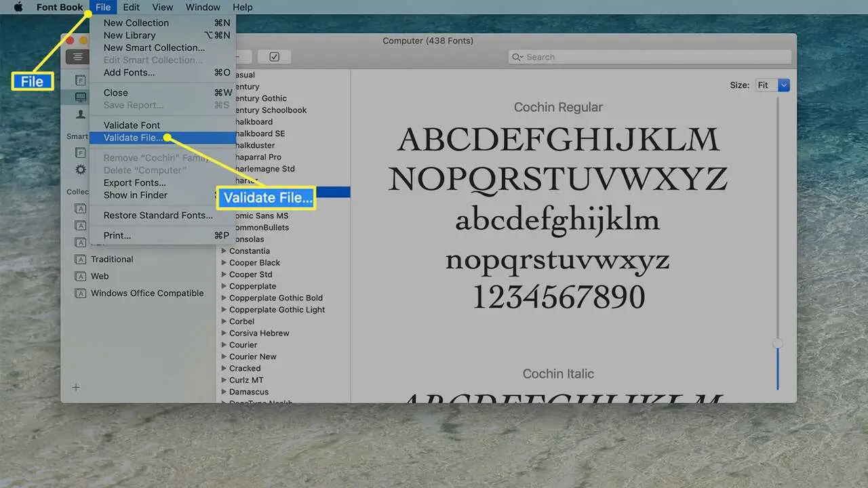
Task: Select the Chaparral Pro font row
Action: click(x=283, y=157)
